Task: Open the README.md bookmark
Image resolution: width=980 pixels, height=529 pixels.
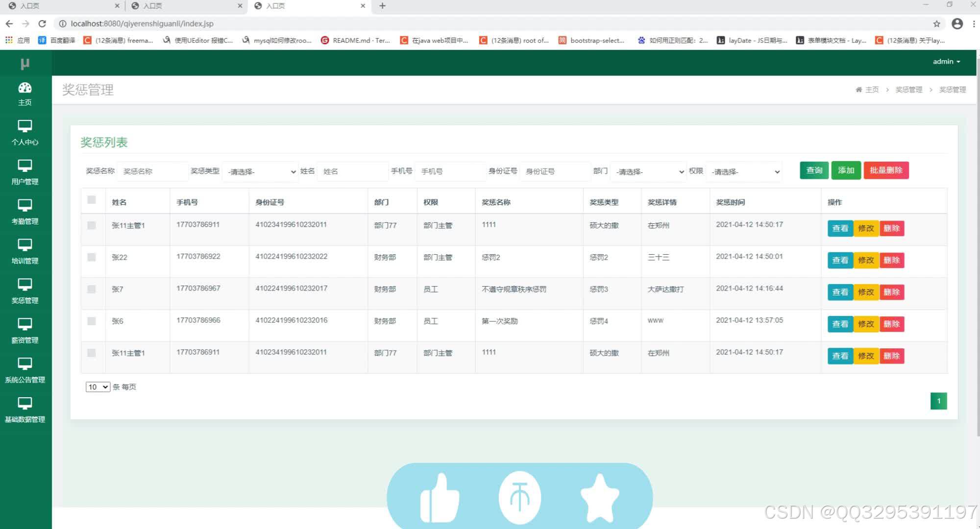Action: point(355,40)
